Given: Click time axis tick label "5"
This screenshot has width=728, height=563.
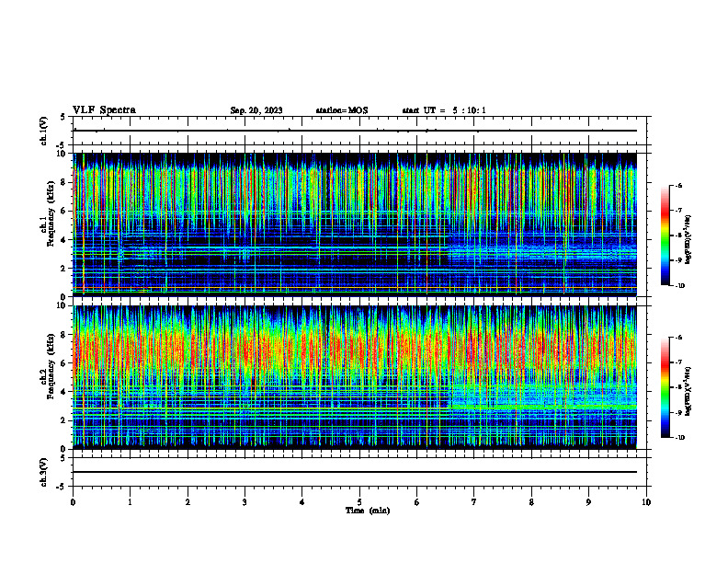Looking at the screenshot, I should pyautogui.click(x=359, y=502).
